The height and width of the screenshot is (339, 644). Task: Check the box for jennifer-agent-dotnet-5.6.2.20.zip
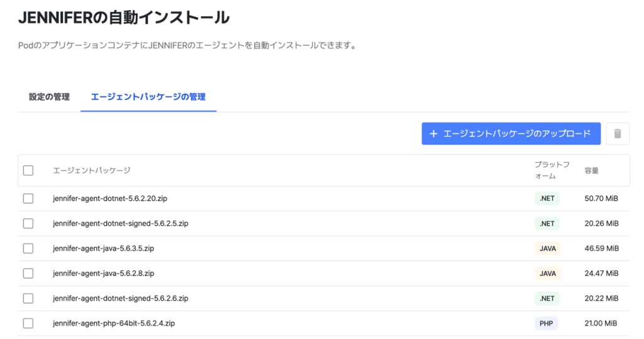tap(28, 198)
